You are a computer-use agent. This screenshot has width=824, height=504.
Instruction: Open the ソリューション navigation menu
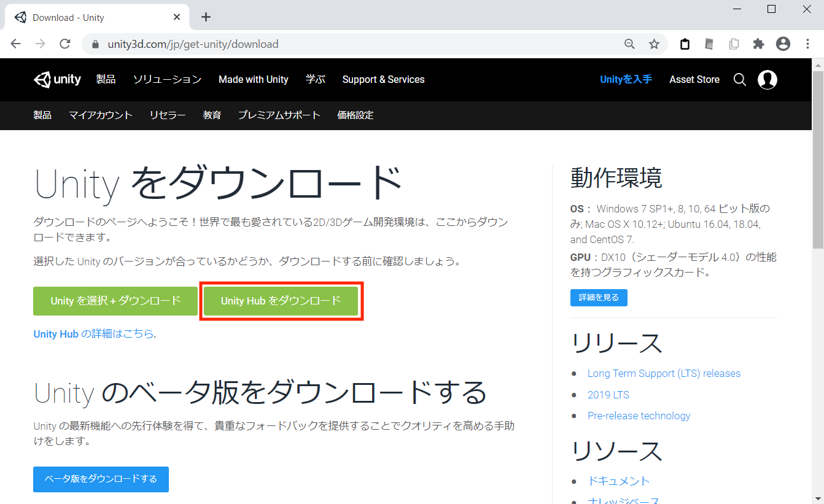pos(167,80)
